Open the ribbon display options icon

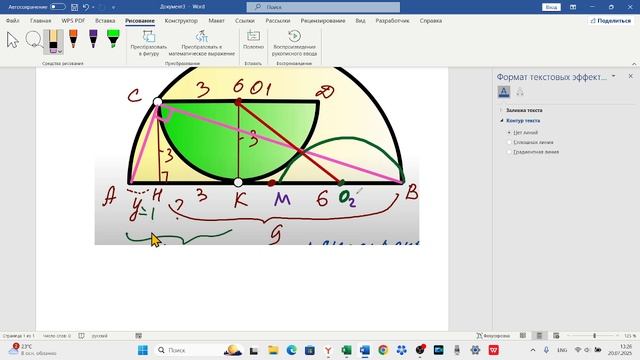click(x=573, y=7)
